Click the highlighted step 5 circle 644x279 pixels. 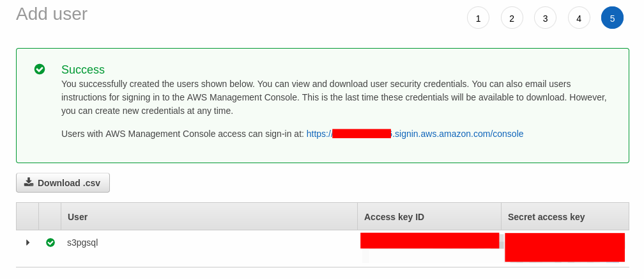pos(612,18)
